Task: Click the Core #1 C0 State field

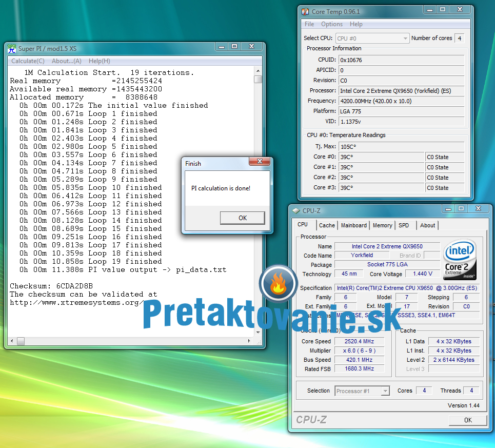Action: pos(445,167)
